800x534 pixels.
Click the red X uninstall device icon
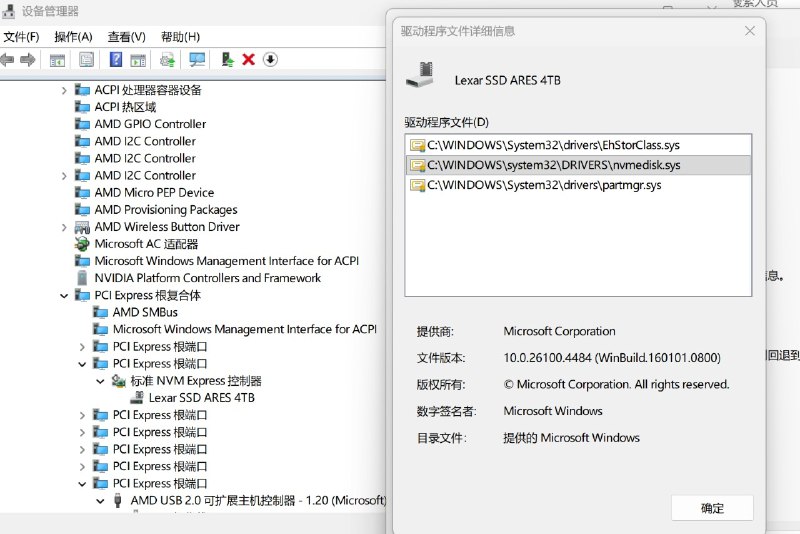pyautogui.click(x=248, y=60)
